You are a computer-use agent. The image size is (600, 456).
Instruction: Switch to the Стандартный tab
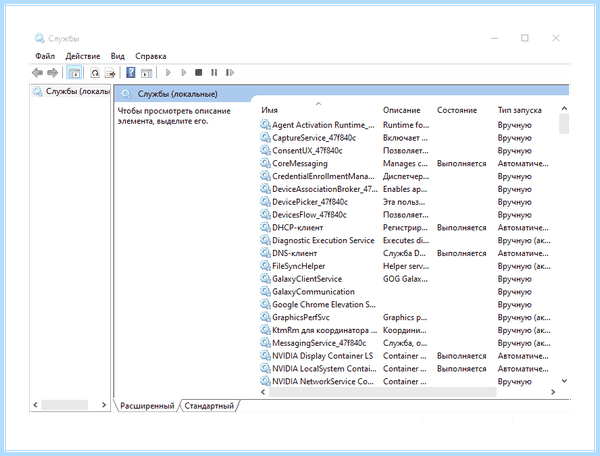coord(209,406)
